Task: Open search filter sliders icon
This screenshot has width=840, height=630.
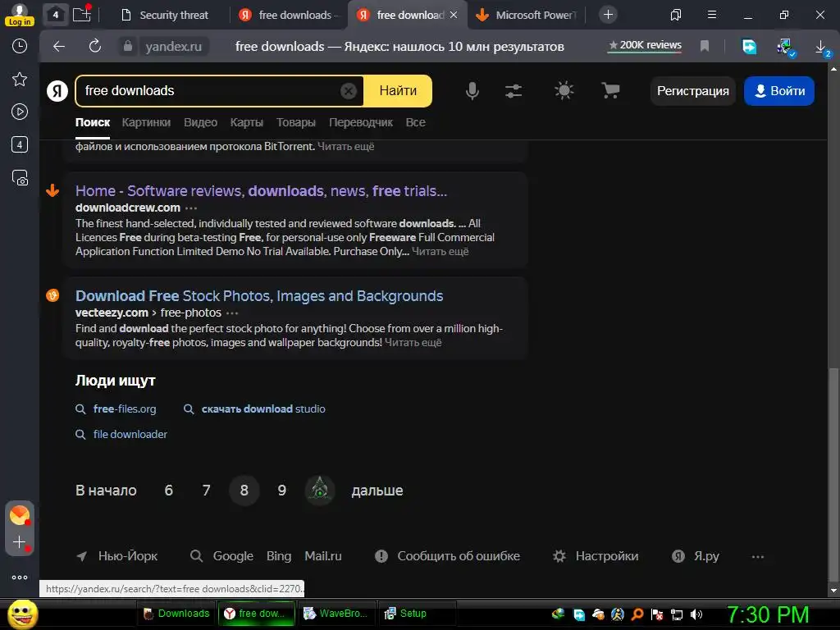Action: 514,91
